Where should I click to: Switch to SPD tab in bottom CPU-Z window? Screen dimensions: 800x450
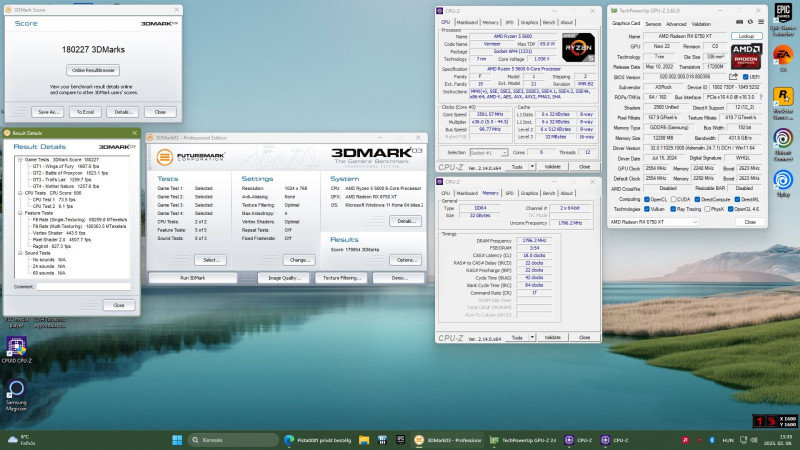[x=509, y=193]
